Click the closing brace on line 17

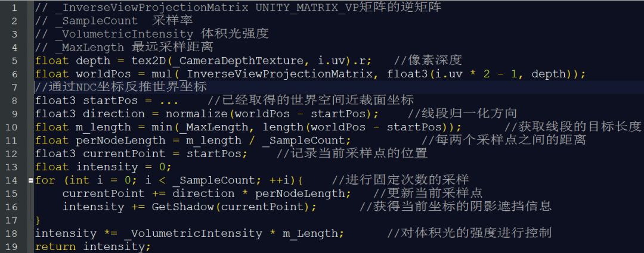tap(38, 220)
